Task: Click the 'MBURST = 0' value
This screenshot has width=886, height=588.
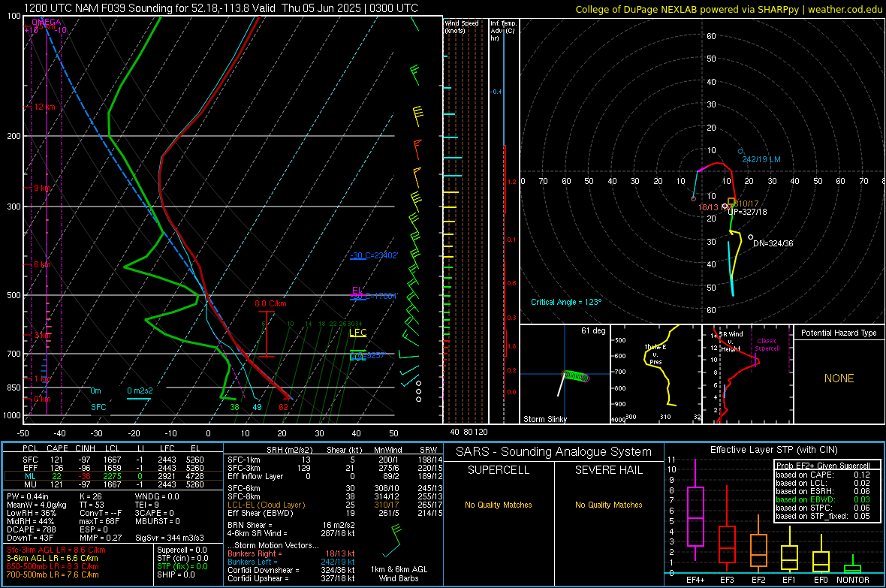Action: (158, 521)
